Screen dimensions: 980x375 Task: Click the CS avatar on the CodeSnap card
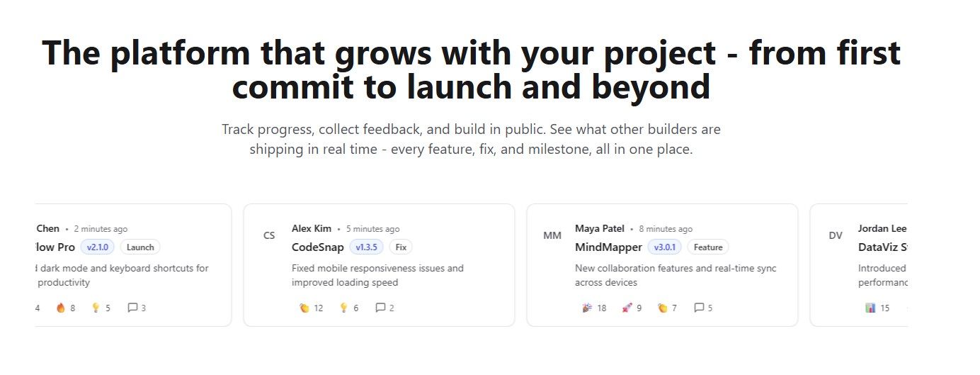[269, 235]
